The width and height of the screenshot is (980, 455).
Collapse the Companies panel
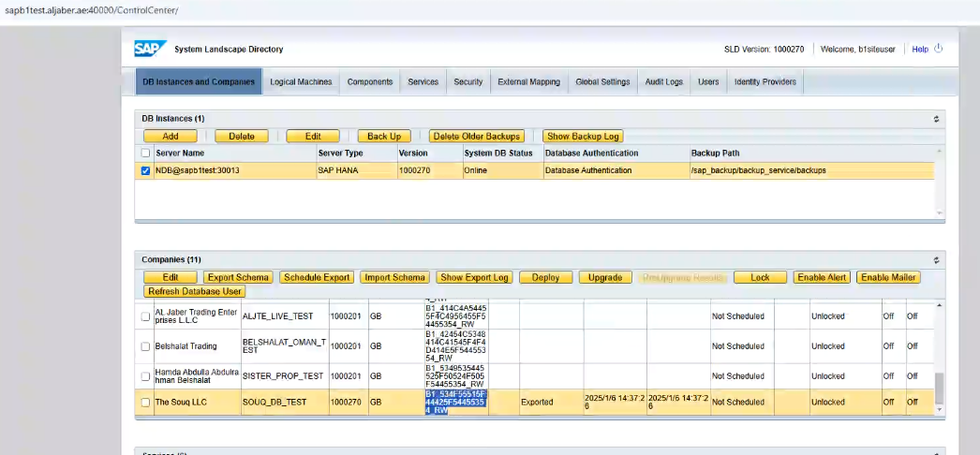click(936, 259)
